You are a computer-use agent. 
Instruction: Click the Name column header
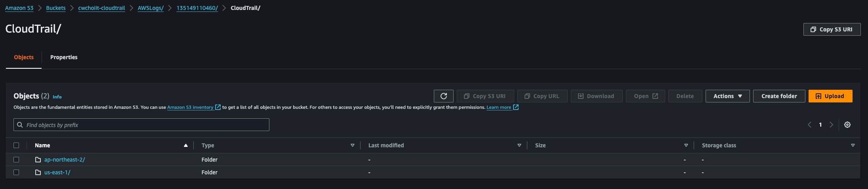[x=42, y=145]
